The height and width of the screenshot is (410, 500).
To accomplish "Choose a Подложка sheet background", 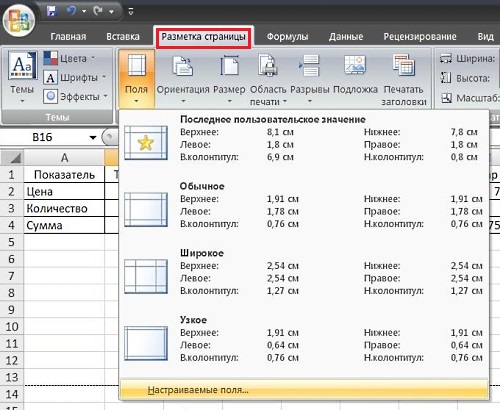I will [x=355, y=75].
